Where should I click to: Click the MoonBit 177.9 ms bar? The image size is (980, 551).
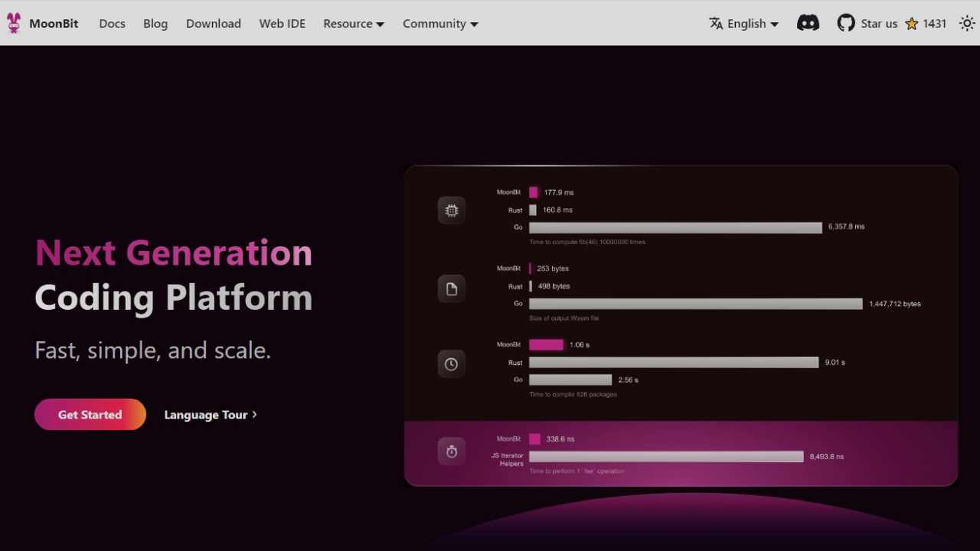point(533,192)
